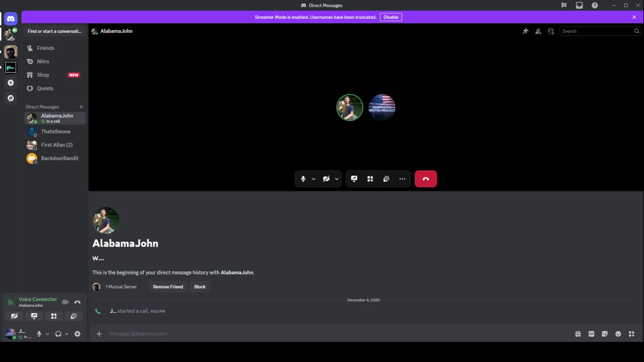
Task: Open the server with the black teal logo
Action: click(11, 67)
